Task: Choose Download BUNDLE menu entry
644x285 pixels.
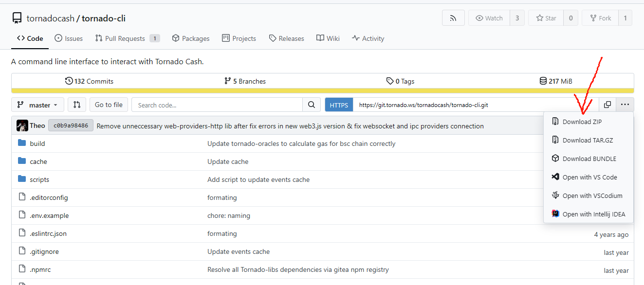Action: coord(589,159)
